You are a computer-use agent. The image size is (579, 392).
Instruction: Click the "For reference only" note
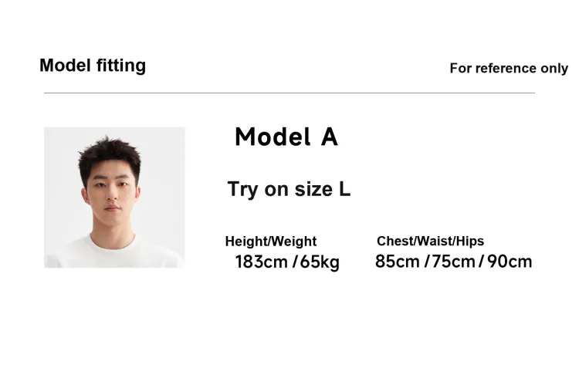[508, 69]
